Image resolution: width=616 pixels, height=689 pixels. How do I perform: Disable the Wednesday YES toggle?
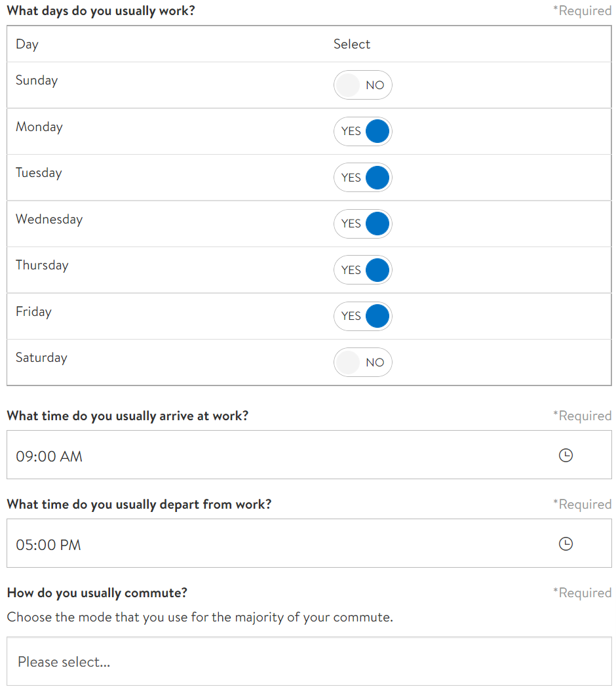[x=362, y=224]
